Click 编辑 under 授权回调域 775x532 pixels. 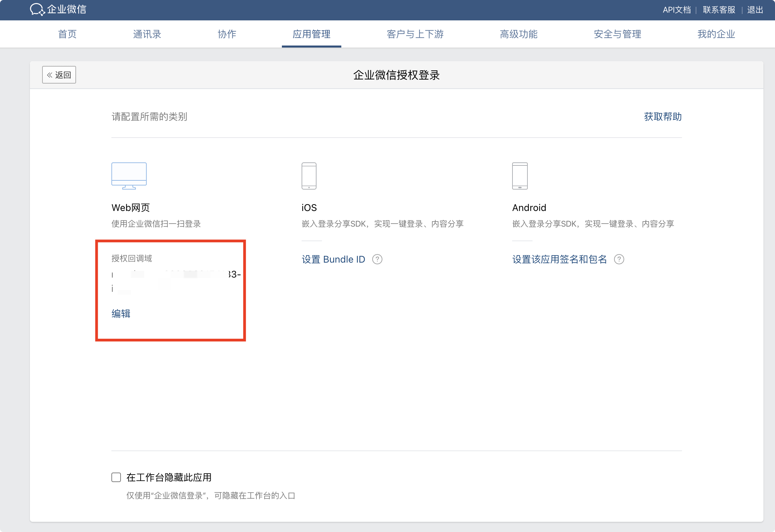pos(121,313)
